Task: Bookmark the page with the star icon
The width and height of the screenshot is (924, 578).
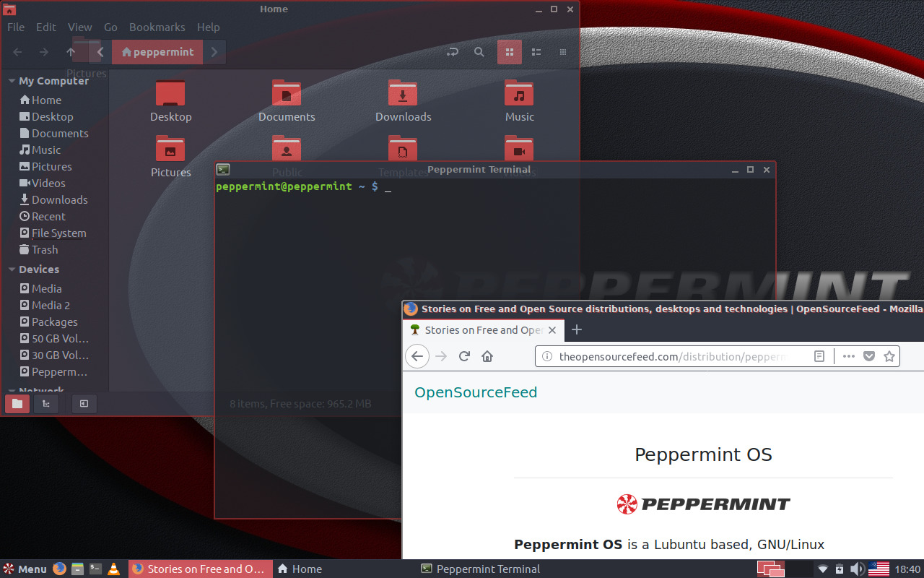Action: [889, 356]
